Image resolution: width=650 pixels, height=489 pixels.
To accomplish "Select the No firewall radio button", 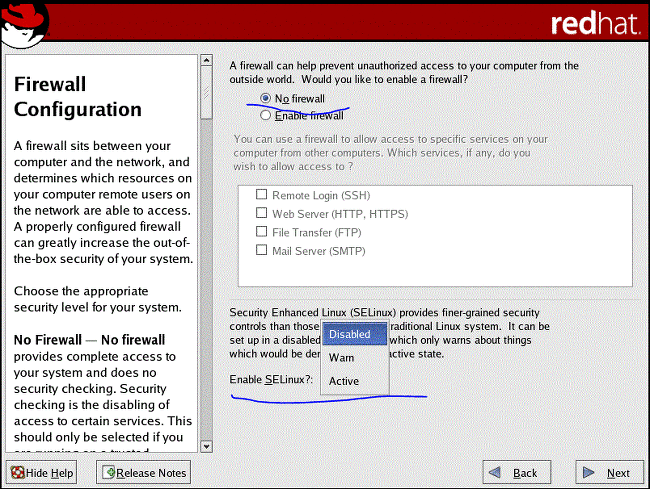I will [265, 99].
